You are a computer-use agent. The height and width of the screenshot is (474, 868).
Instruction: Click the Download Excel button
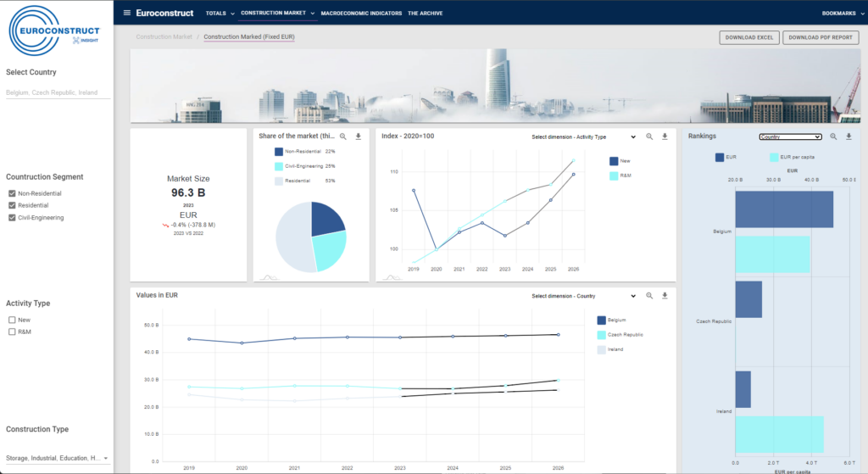tap(749, 37)
